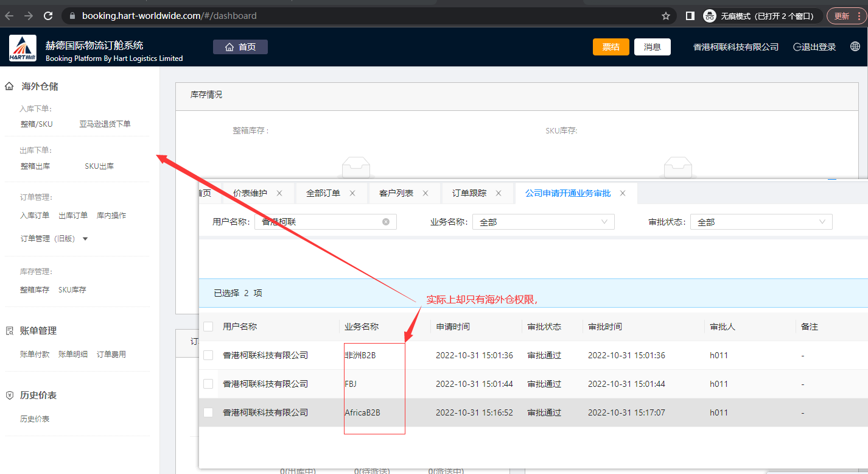The width and height of the screenshot is (868, 474).
Task: Click the browser address bar
Action: point(365,16)
